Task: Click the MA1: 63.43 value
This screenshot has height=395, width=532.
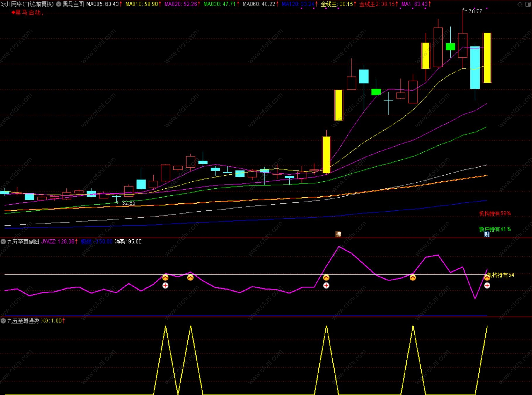Action: coord(415,4)
